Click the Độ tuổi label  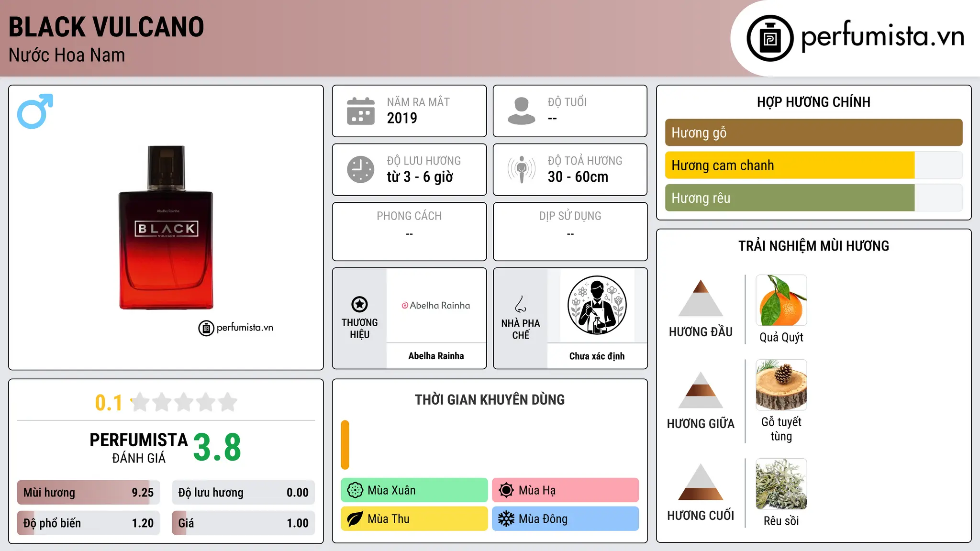pos(567,102)
